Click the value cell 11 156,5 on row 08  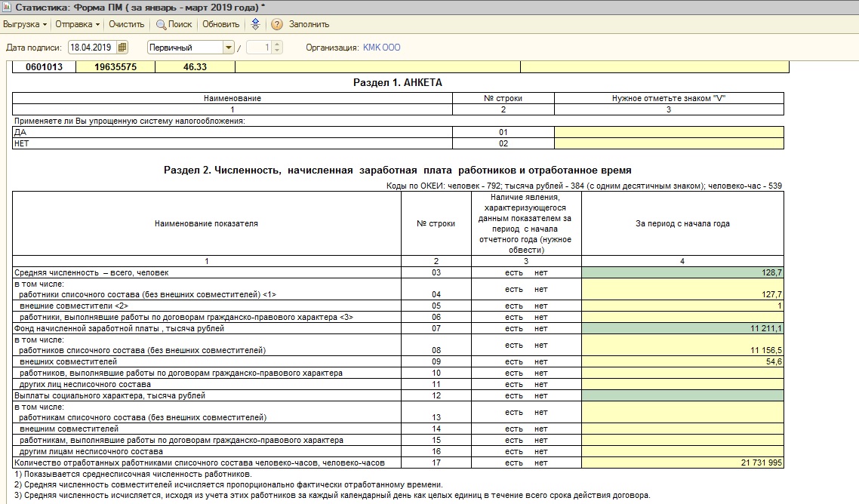682,345
